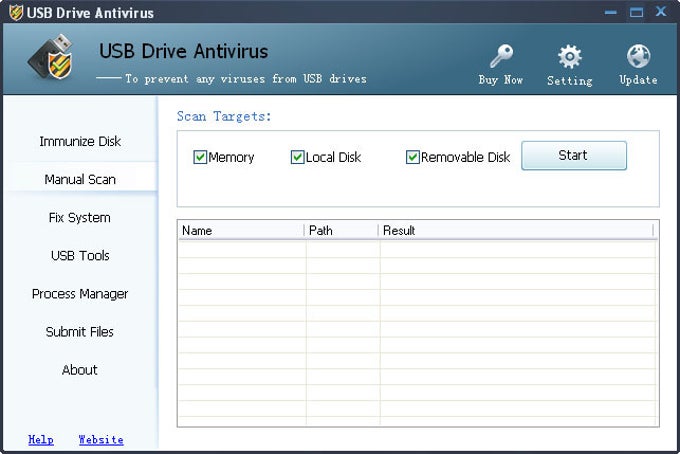Uncheck the Memory scan target
680x454 pixels.
[x=200, y=157]
